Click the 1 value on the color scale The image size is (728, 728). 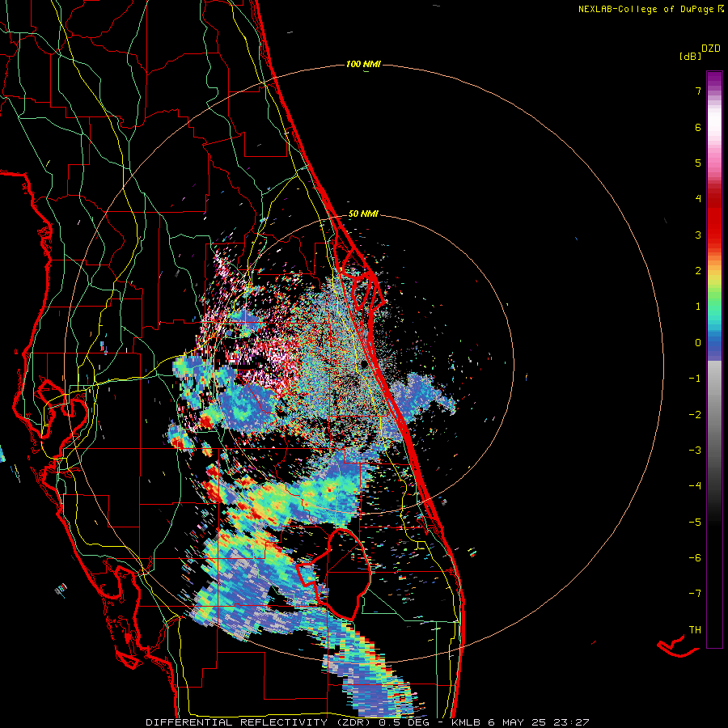pos(698,307)
